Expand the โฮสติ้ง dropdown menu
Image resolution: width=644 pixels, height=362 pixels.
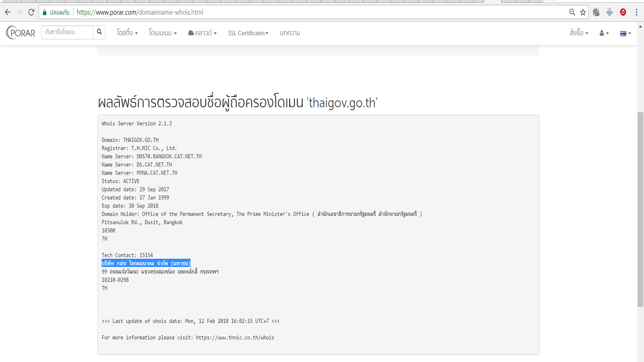(x=127, y=33)
